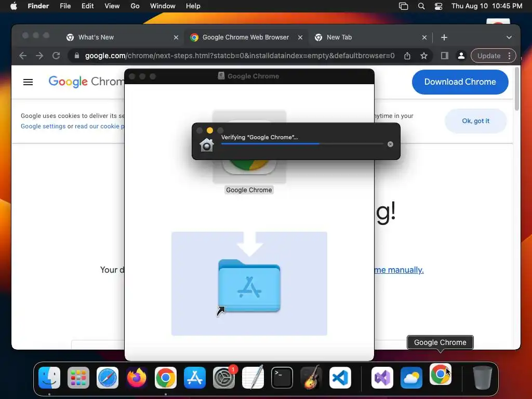The image size is (532, 399).
Task: Select the Google Chrome app in installer window
Action: [249, 152]
